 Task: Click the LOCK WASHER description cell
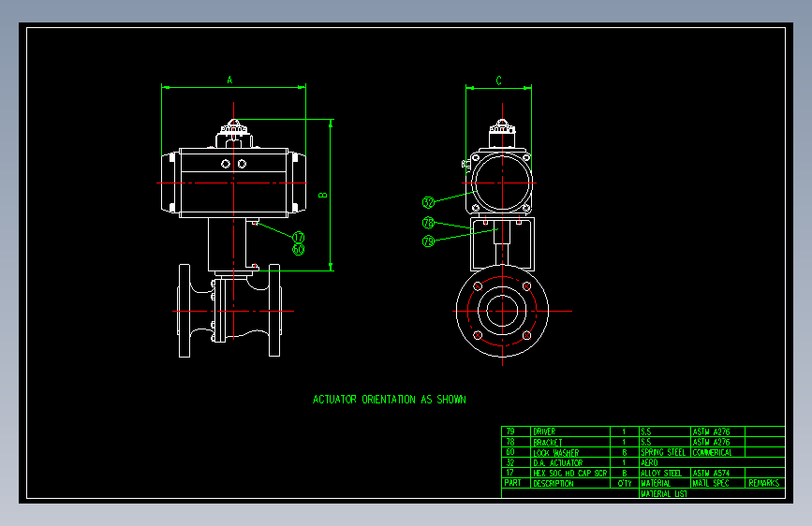tap(570, 452)
